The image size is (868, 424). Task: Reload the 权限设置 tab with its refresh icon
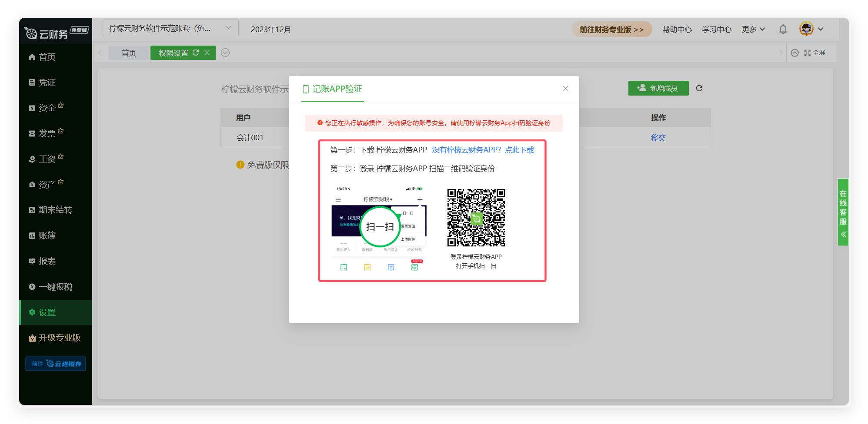[x=196, y=53]
